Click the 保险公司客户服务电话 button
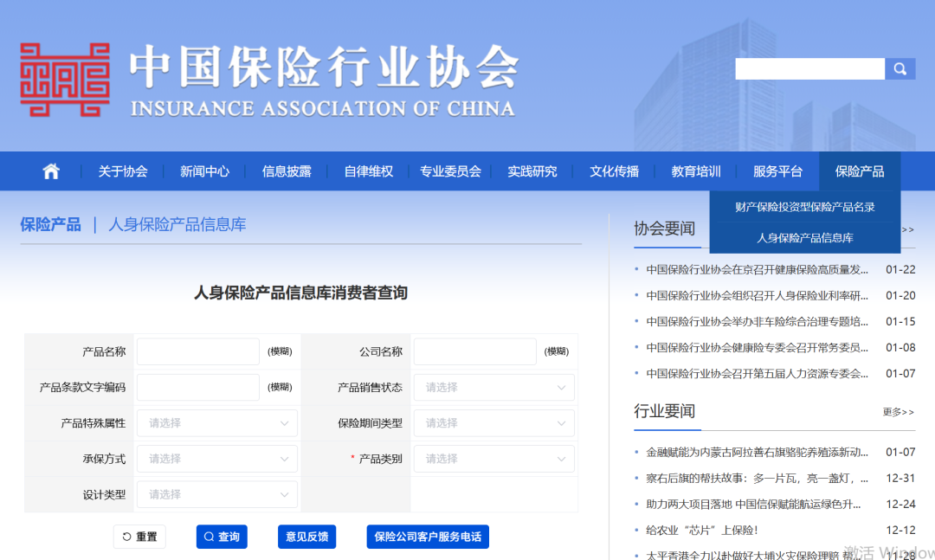935x560 pixels. pyautogui.click(x=428, y=537)
